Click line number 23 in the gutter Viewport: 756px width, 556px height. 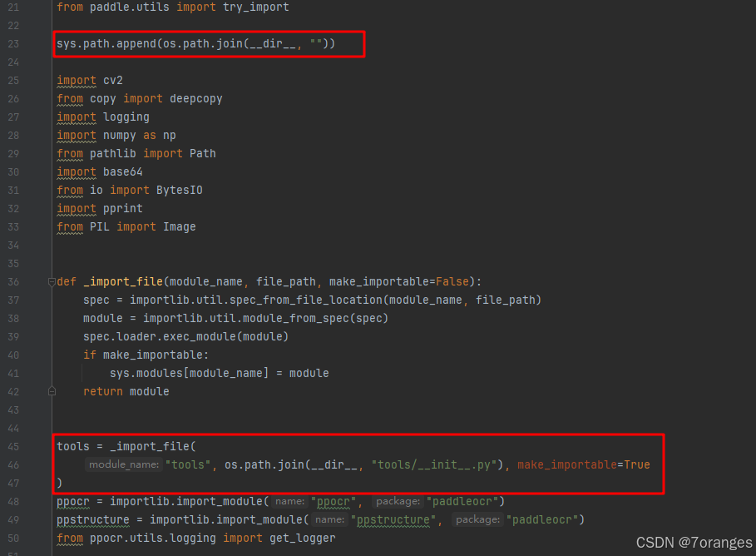(13, 43)
